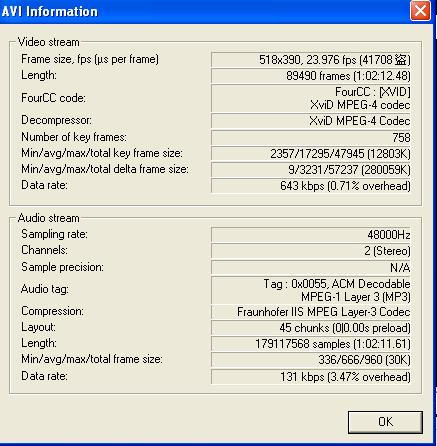Click the FourCC code XVID field

coord(311,98)
